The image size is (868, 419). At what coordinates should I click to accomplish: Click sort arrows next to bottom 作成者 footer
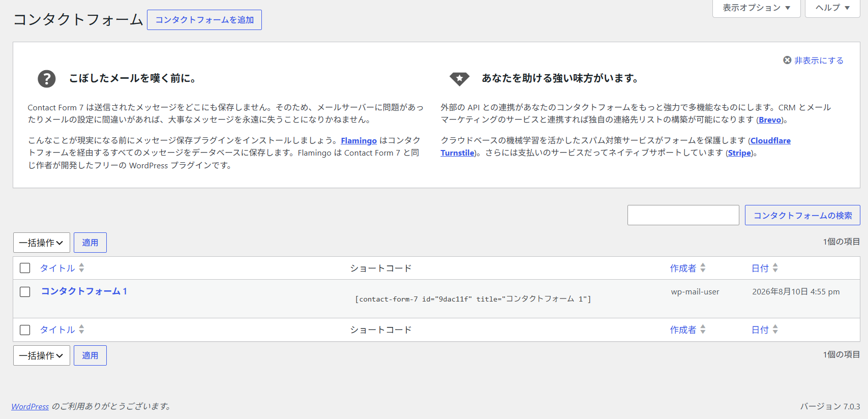(703, 330)
